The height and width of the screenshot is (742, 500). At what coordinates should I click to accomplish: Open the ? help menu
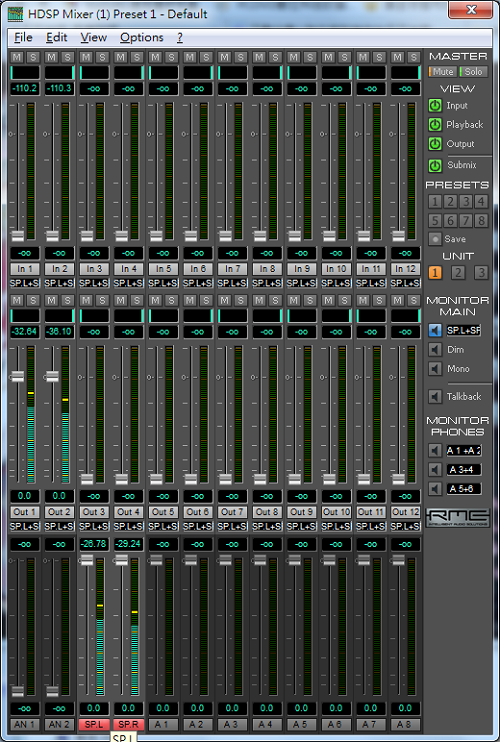point(180,37)
